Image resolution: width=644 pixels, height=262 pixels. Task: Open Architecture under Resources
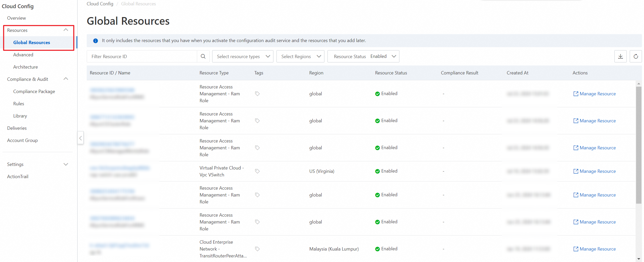[x=26, y=67]
